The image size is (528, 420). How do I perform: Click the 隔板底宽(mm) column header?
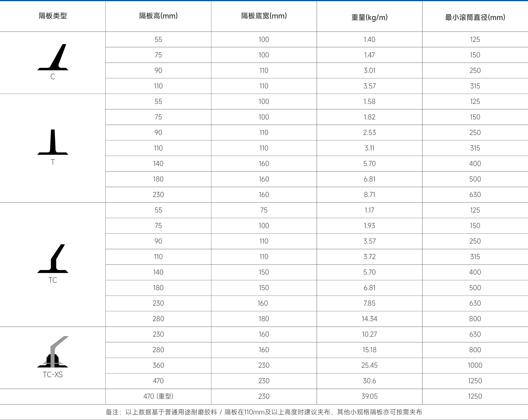264,16
